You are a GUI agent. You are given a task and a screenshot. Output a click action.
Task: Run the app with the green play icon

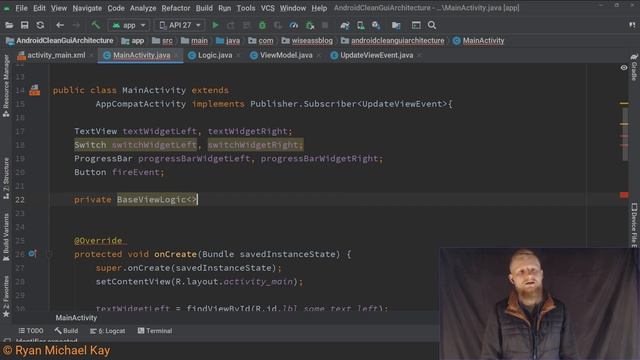click(x=215, y=25)
